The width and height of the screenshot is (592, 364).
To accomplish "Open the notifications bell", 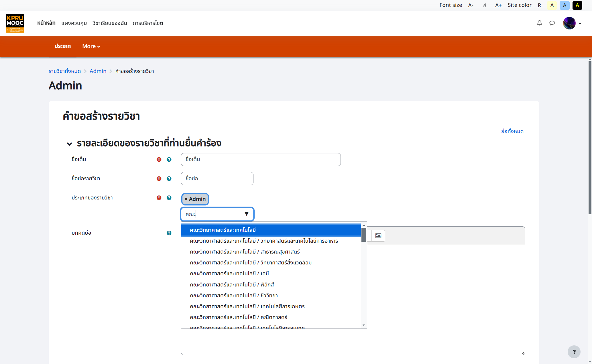I will [539, 23].
